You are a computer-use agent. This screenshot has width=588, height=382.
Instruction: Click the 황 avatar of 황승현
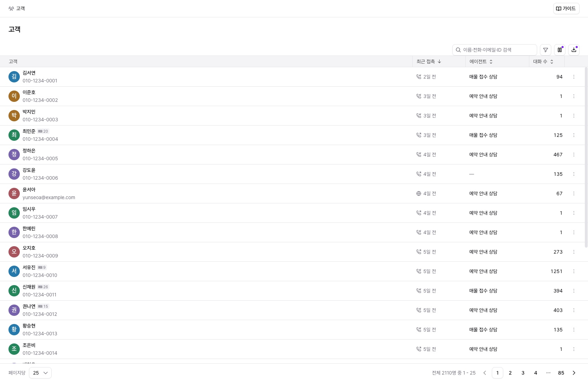tap(14, 330)
